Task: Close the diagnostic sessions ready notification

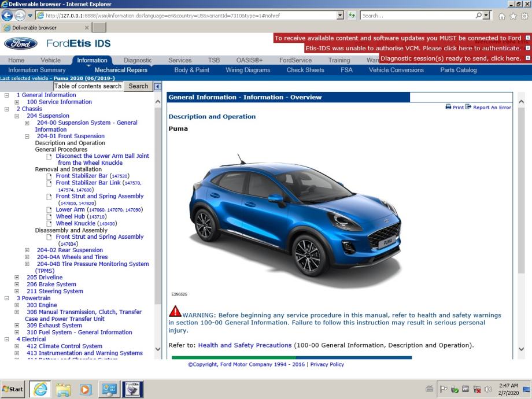Action: click(x=527, y=58)
